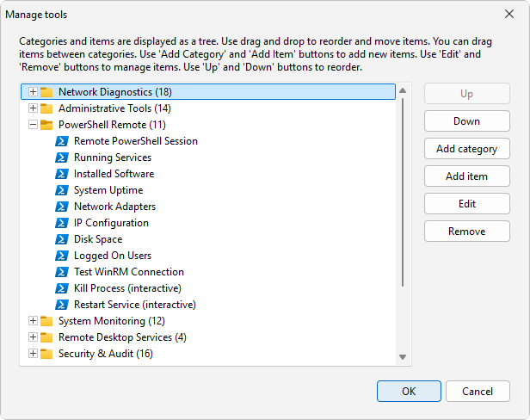Viewport: 530px width, 420px height.
Task: Edit the selected tool entry
Action: (x=467, y=204)
